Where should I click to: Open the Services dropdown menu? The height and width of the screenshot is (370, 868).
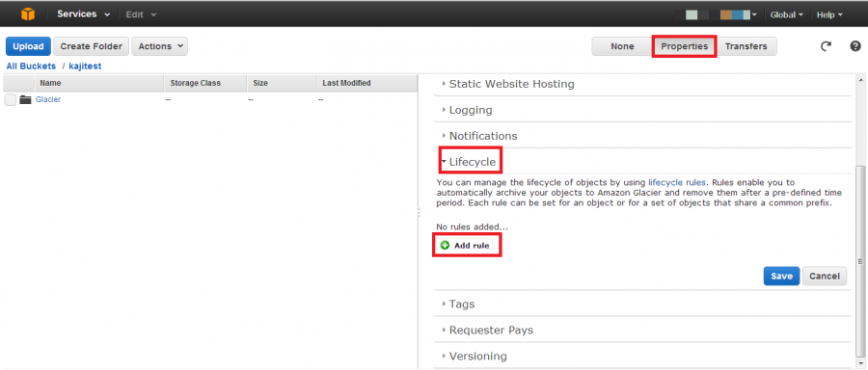83,14
